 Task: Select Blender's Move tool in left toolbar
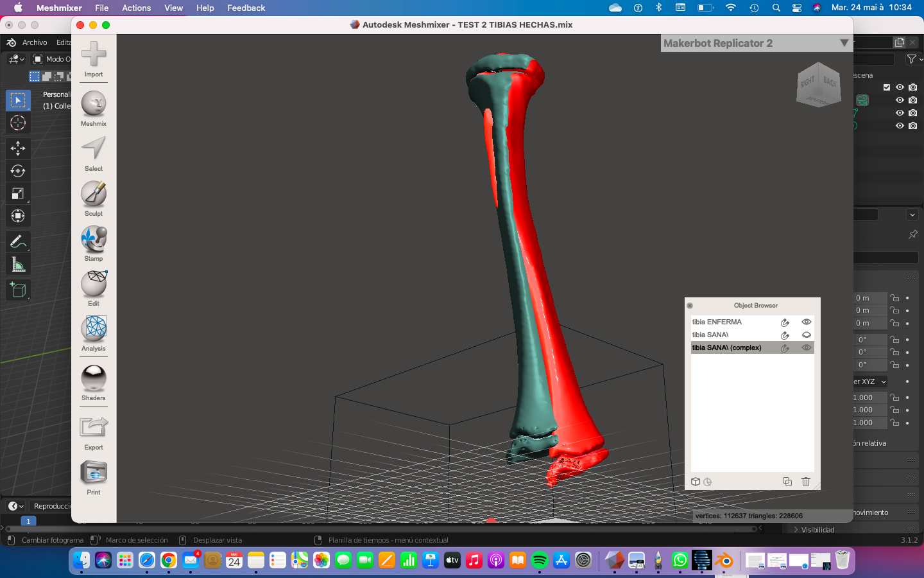[18, 148]
